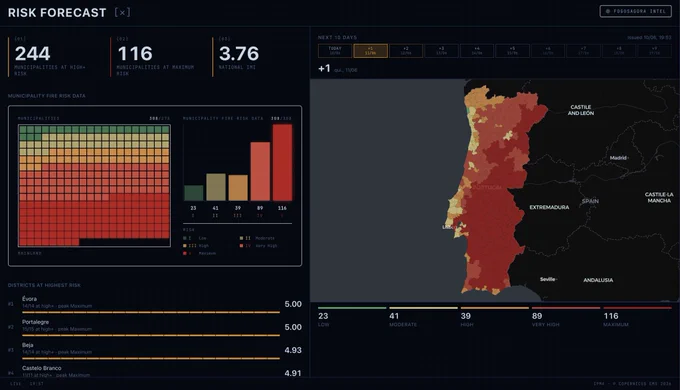Click the NEXT 10 DAYS heading

click(337, 38)
